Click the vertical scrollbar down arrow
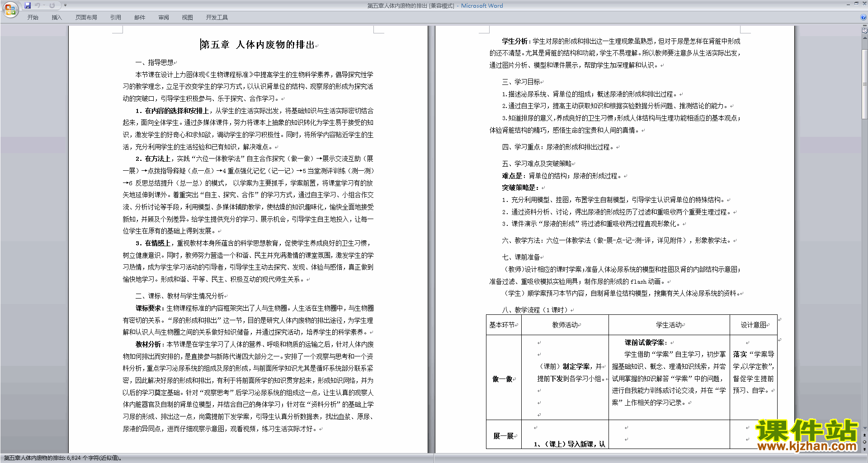Screen dimensions: 868x463 [865, 428]
